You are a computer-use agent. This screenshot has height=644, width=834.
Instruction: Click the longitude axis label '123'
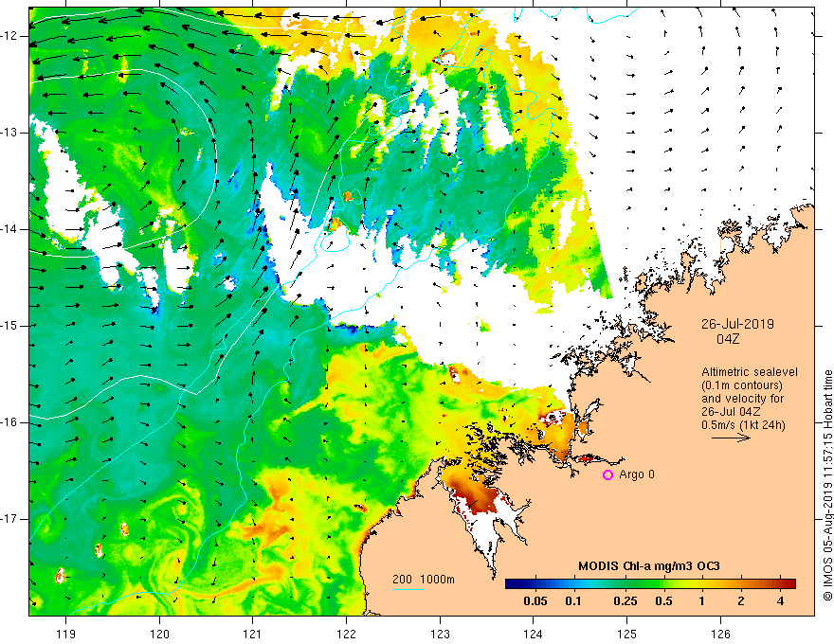[440, 634]
